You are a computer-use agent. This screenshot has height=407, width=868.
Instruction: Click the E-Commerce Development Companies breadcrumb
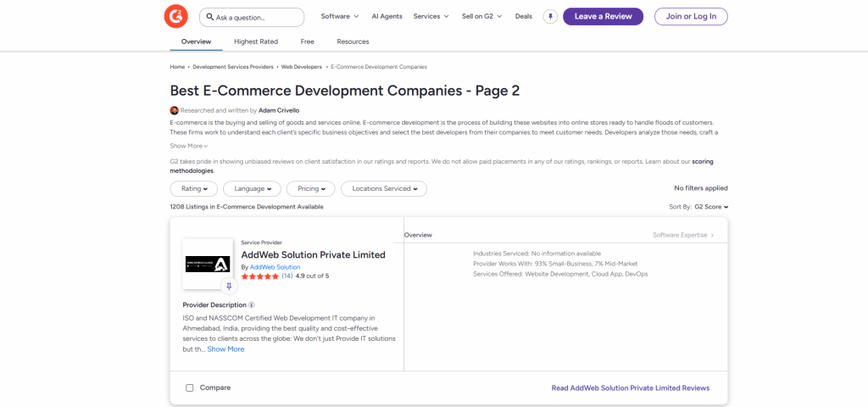coord(379,67)
